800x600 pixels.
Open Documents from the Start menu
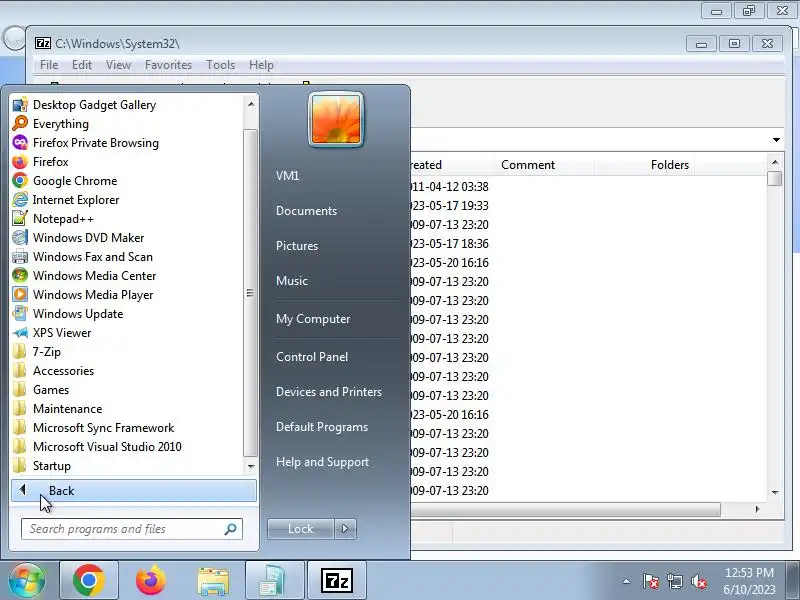pyautogui.click(x=306, y=211)
